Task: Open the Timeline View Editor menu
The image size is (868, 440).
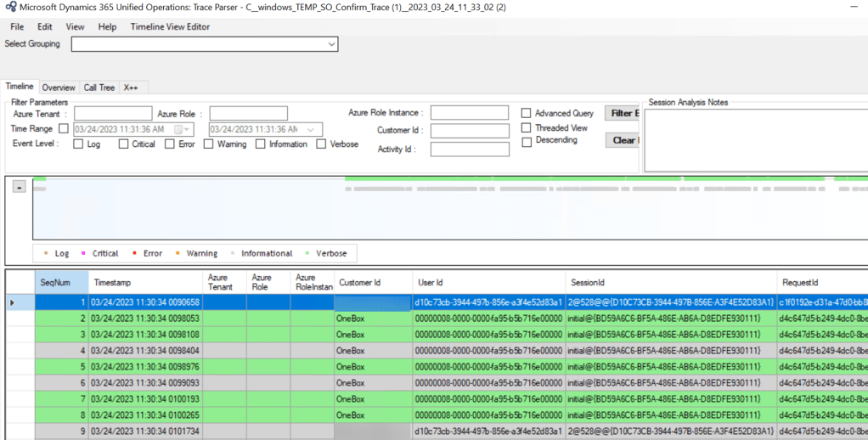Action: (x=170, y=26)
